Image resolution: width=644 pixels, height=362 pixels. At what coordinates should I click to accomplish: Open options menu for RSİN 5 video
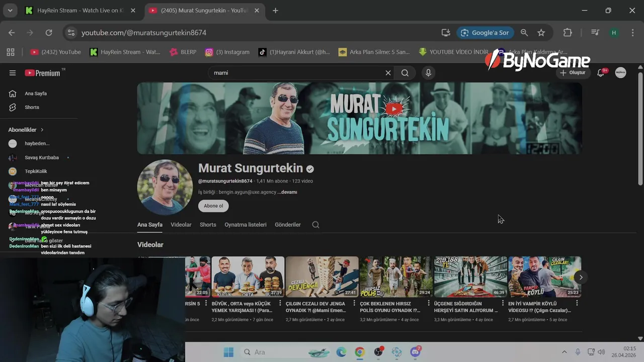pyautogui.click(x=206, y=303)
